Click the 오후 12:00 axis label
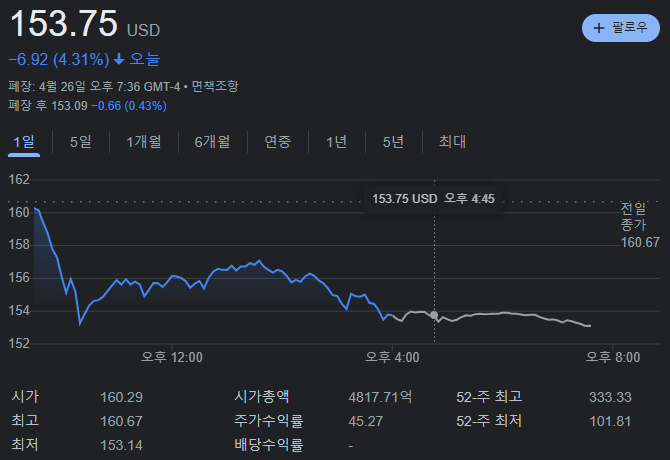This screenshot has height=460, width=670. 172,357
